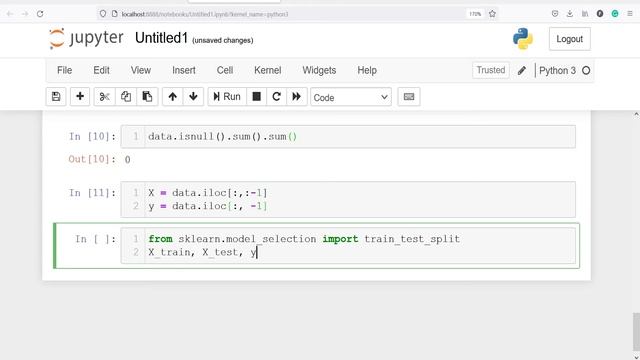Viewport: 640px width, 360px height.
Task: Open the View menu
Action: tap(141, 70)
